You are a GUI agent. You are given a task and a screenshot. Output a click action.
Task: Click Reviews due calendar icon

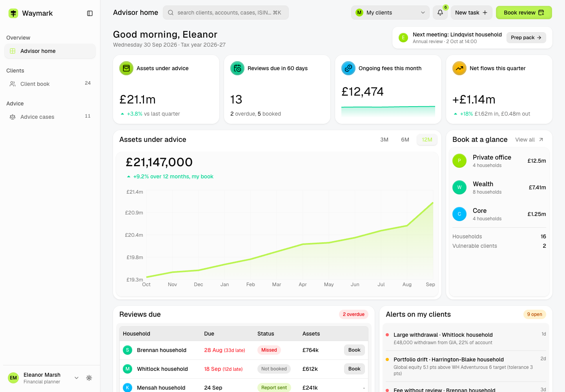tap(237, 68)
